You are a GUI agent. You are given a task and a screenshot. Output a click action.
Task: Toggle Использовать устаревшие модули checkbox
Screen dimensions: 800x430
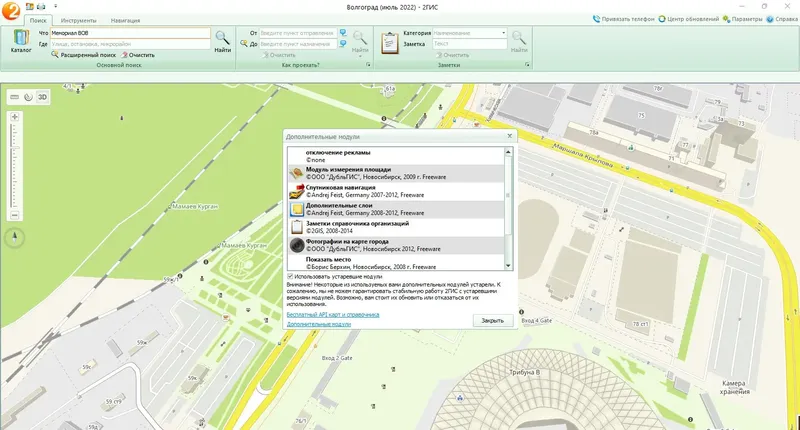coord(290,276)
